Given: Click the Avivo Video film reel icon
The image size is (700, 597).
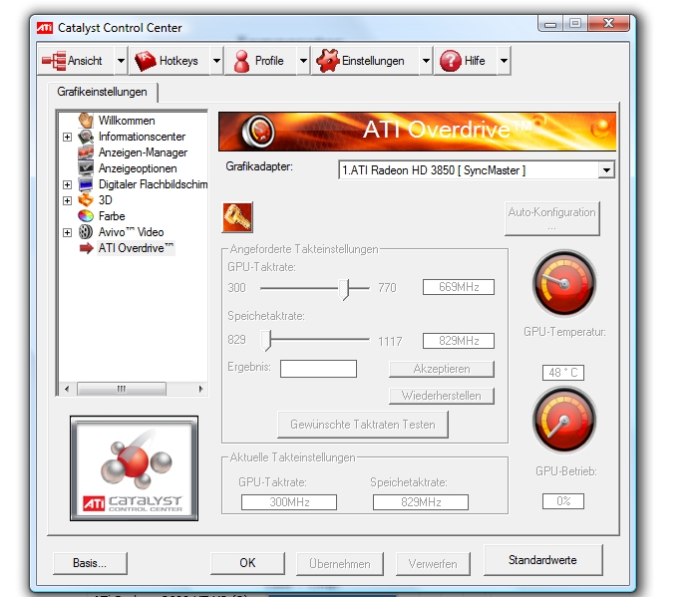Looking at the screenshot, I should pyautogui.click(x=86, y=232).
